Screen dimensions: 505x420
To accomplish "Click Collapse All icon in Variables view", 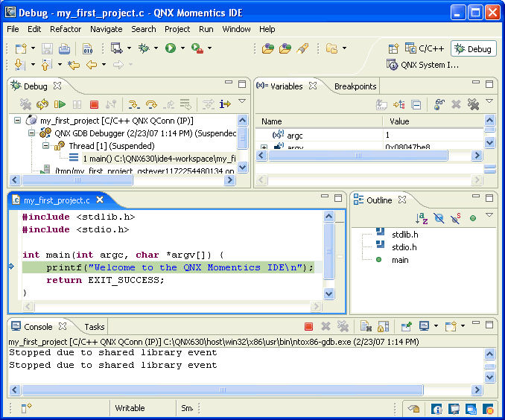I will click(416, 105).
